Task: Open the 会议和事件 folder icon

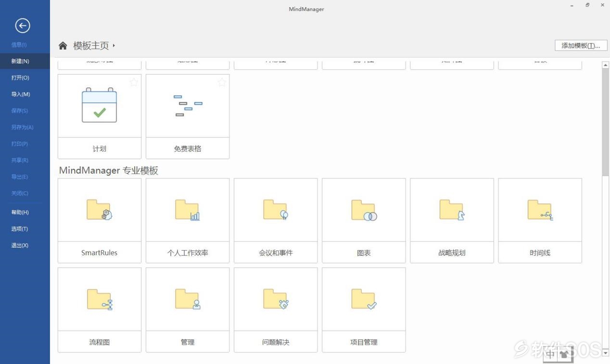Action: (x=276, y=210)
